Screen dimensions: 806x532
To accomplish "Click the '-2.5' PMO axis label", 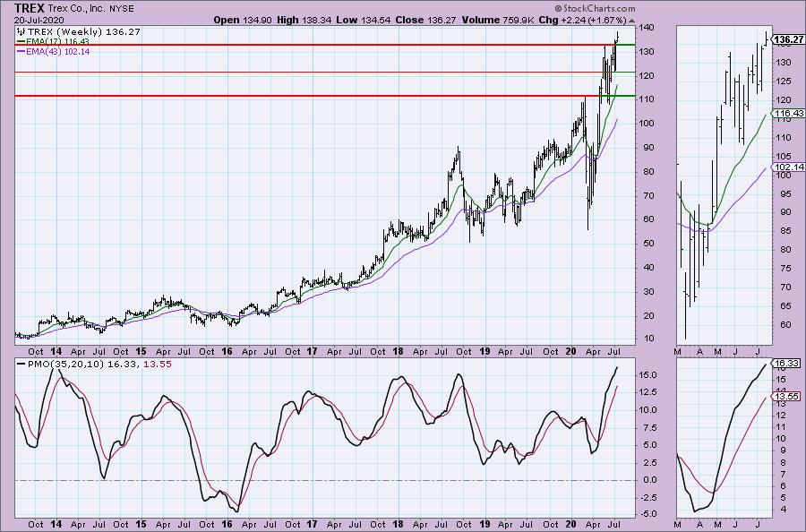I will coord(647,498).
